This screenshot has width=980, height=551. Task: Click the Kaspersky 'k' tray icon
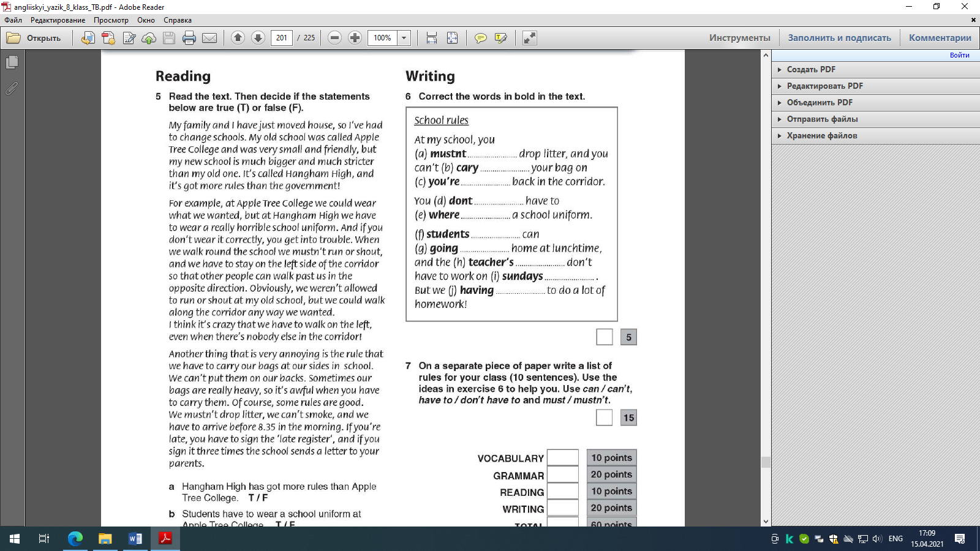coord(790,539)
